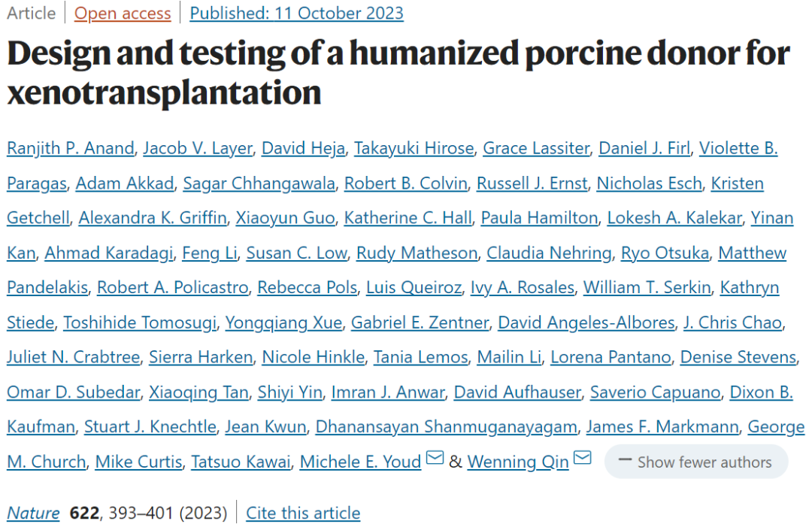Viewport: 812px width, 527px height.
Task: Open the Nature journal link
Action: (x=33, y=513)
